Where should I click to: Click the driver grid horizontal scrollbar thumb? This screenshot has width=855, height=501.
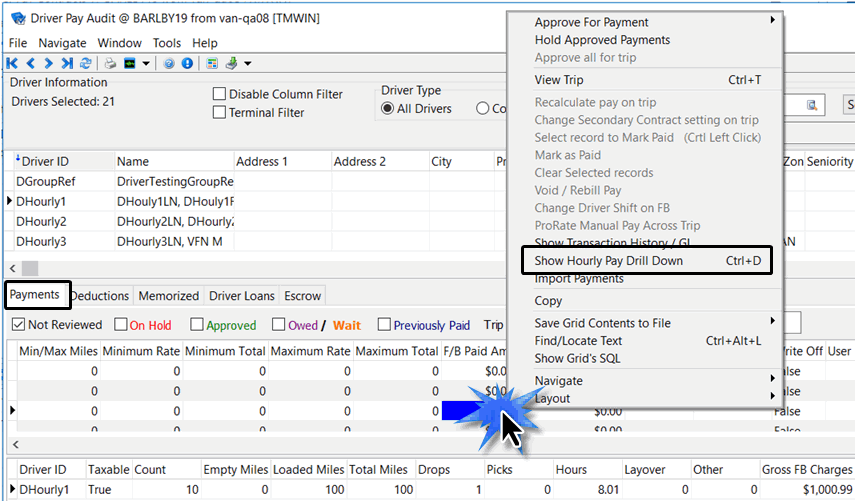(29, 268)
